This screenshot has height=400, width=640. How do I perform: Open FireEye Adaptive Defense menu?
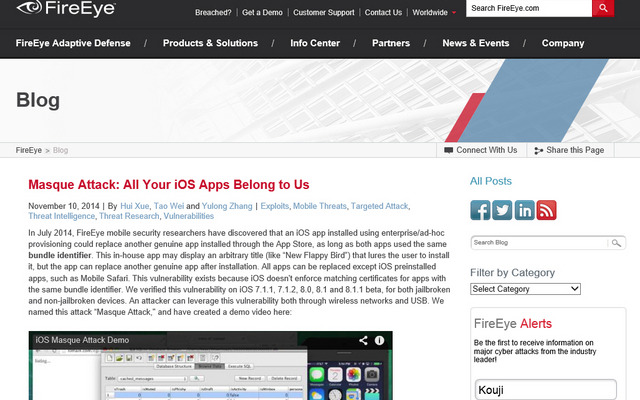[73, 43]
